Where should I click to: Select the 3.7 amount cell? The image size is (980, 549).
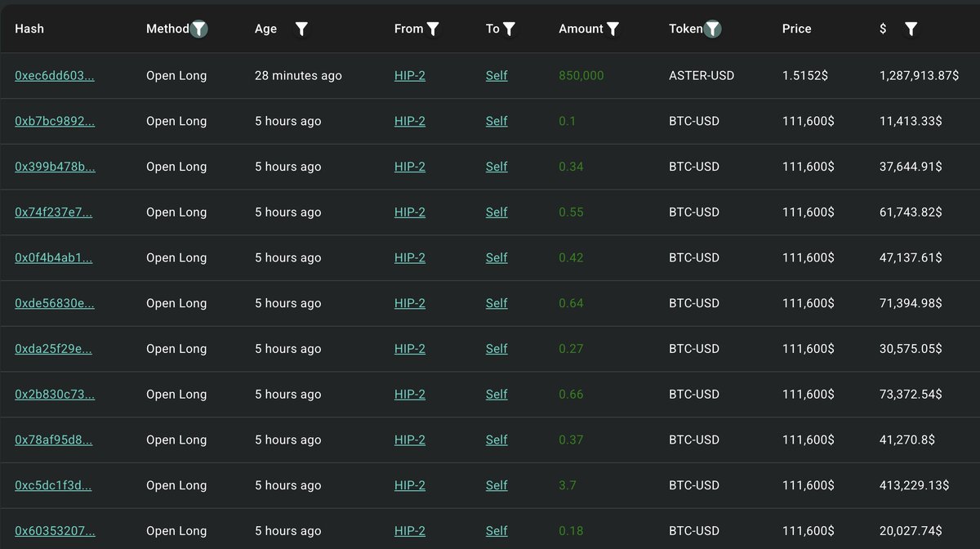coord(568,486)
